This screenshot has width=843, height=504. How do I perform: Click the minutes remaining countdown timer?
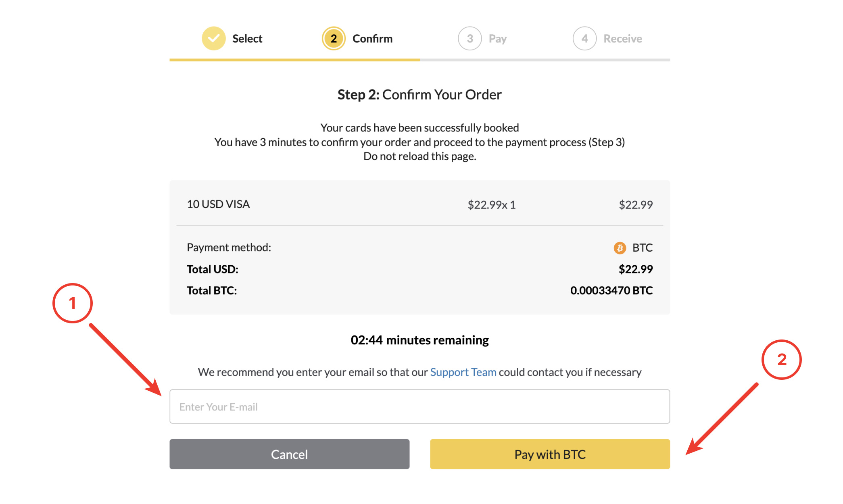(x=419, y=340)
